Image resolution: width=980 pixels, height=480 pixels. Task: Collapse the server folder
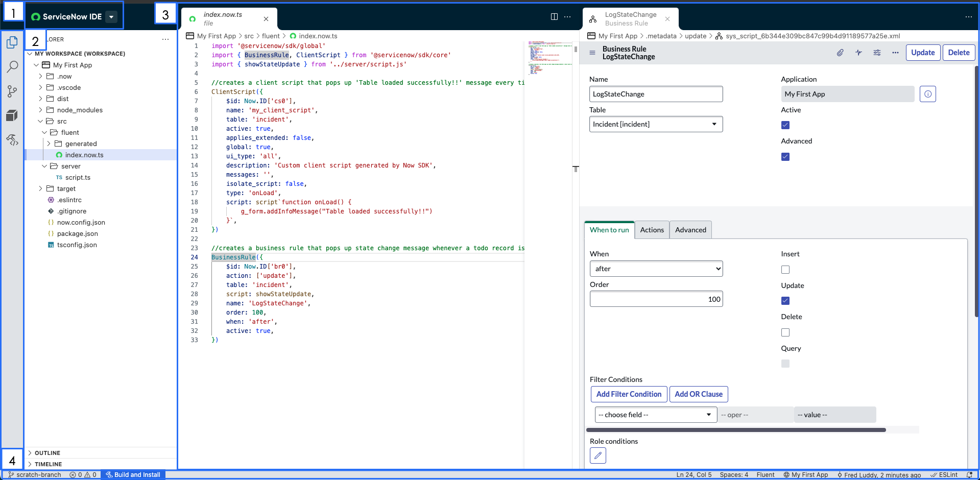point(44,166)
